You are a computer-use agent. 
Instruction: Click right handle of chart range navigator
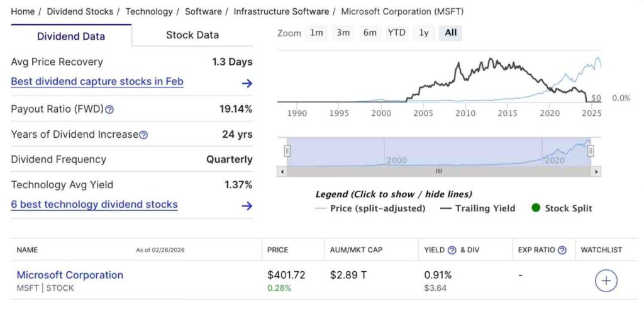[x=591, y=151]
